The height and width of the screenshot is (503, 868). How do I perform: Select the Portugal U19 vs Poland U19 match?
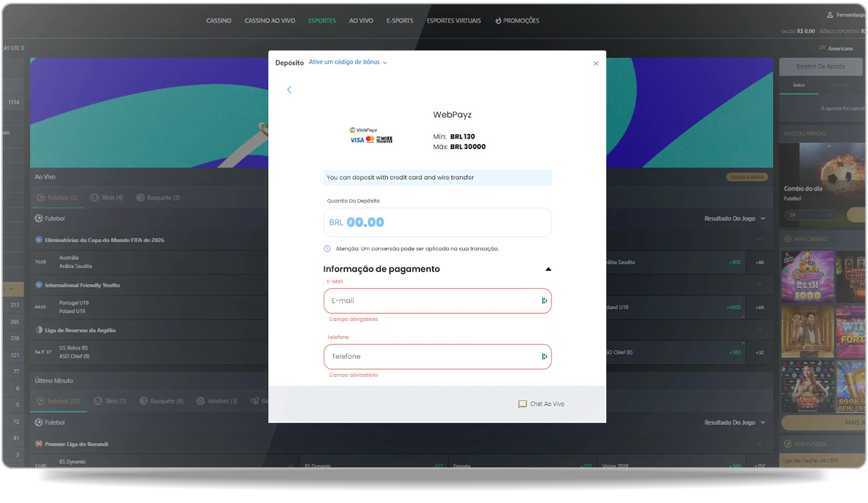click(x=74, y=307)
